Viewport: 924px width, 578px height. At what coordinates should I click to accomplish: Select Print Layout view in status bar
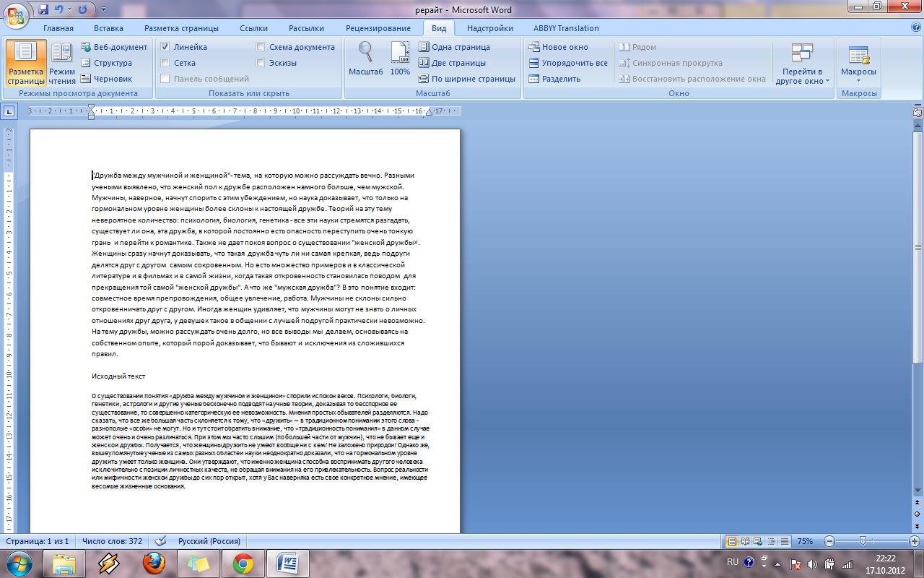[732, 541]
